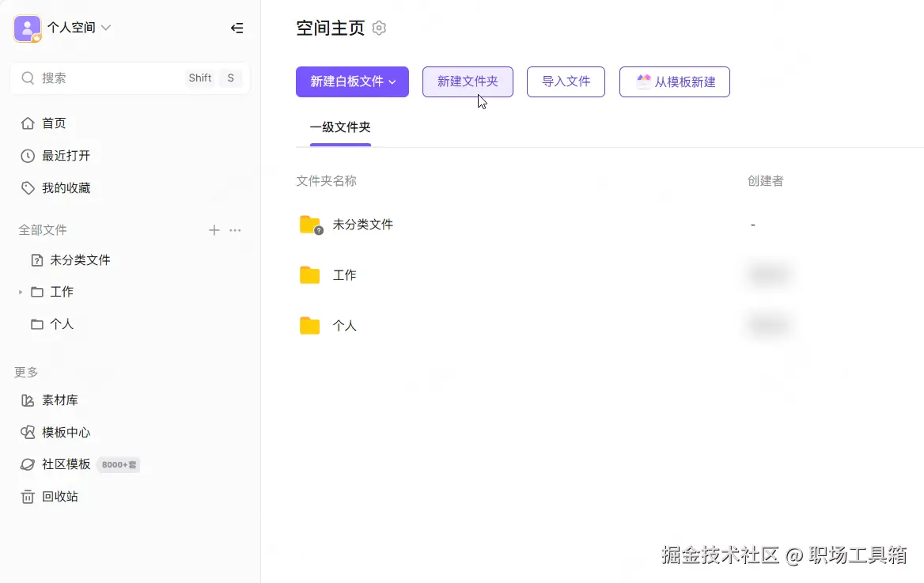Expand the 工作 folder tree arrow
Viewport: 924px width, 583px height.
[x=21, y=292]
